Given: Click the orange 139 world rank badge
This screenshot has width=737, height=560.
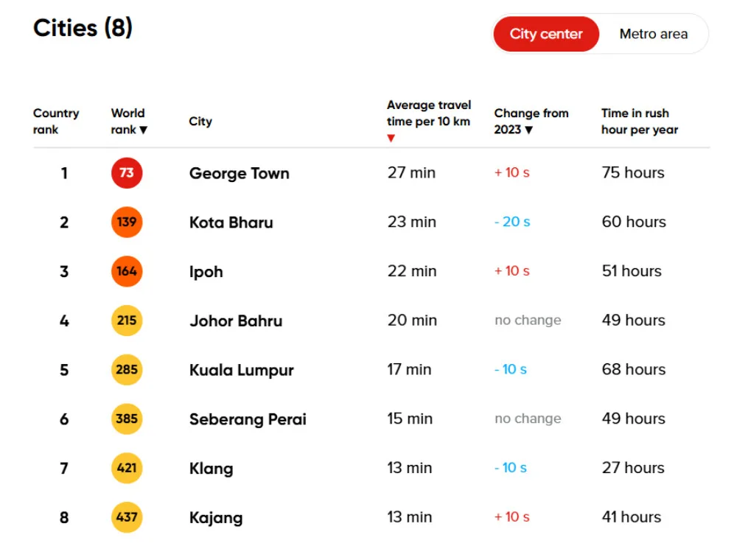Looking at the screenshot, I should click(127, 223).
